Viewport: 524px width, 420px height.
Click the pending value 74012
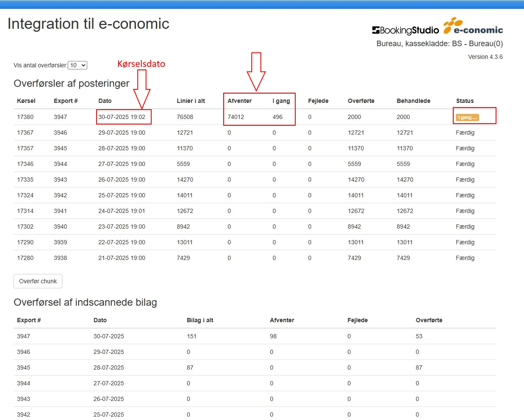(x=236, y=117)
